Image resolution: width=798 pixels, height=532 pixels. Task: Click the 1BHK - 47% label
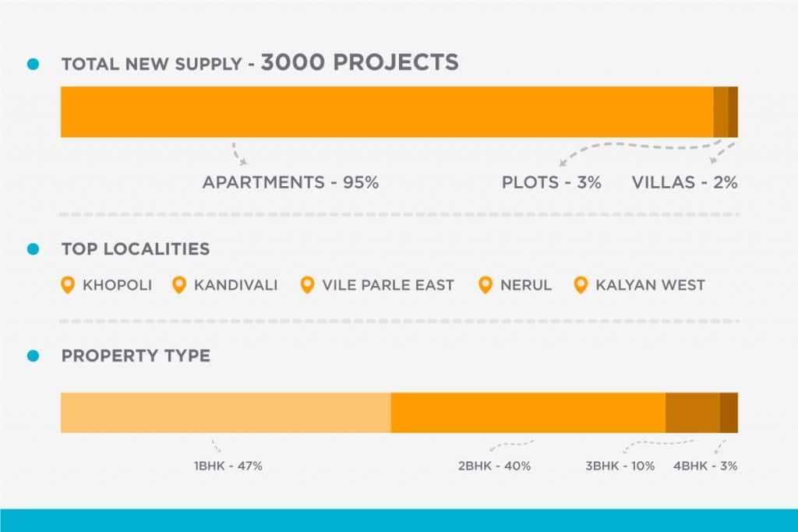[228, 466]
